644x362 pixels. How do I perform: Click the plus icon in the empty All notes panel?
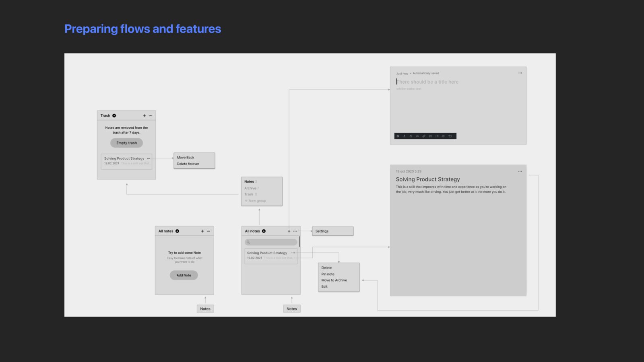click(x=202, y=231)
